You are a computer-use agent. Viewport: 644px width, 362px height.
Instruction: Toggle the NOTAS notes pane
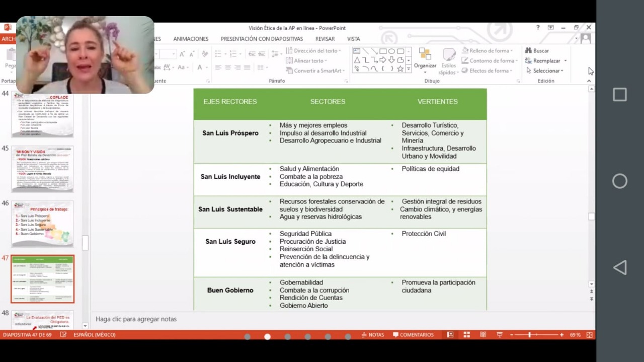372,335
